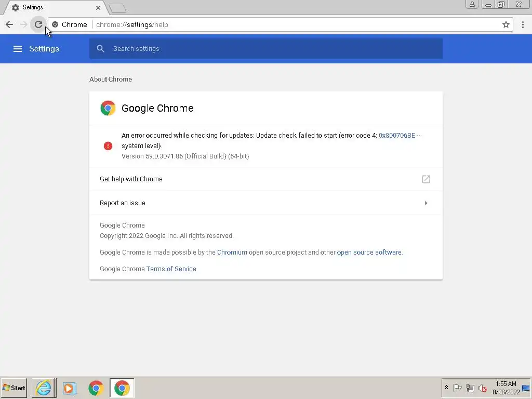Viewport: 532px width, 399px height.
Task: Open Chrome's three-dot menu
Action: pyautogui.click(x=523, y=24)
